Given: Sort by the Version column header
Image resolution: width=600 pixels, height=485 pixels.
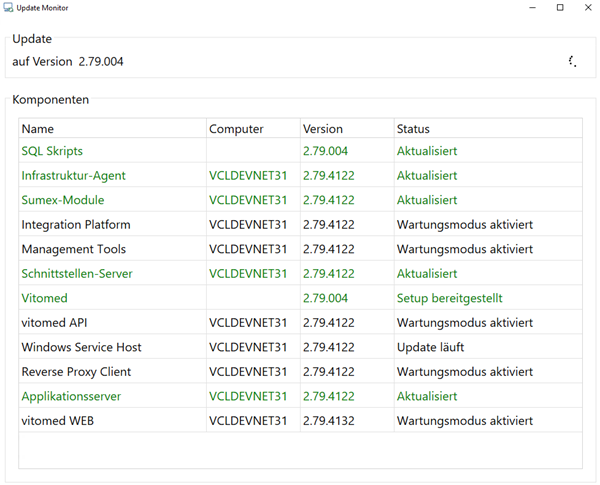Looking at the screenshot, I should pos(347,129).
